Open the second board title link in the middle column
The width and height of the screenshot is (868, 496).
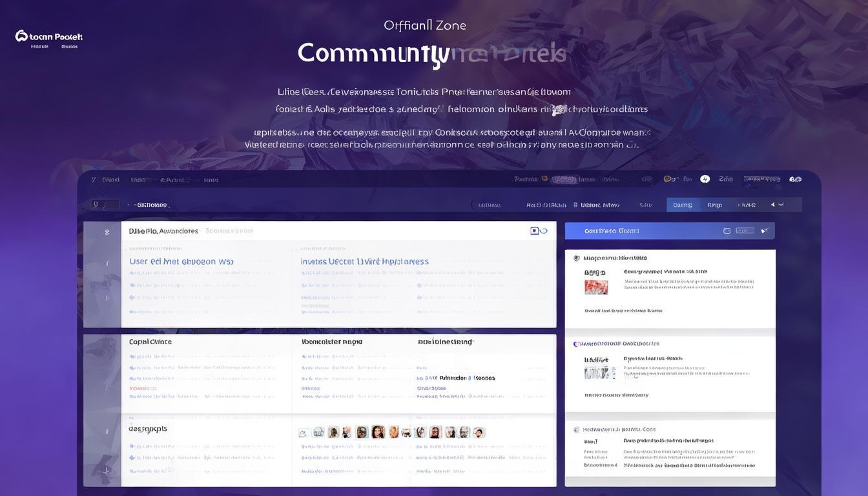(331, 340)
